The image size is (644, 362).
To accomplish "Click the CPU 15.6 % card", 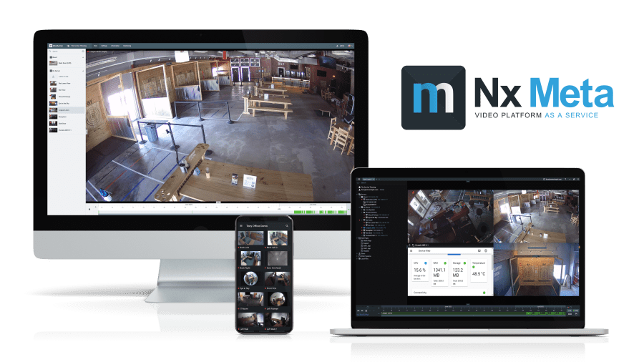I will (x=420, y=270).
